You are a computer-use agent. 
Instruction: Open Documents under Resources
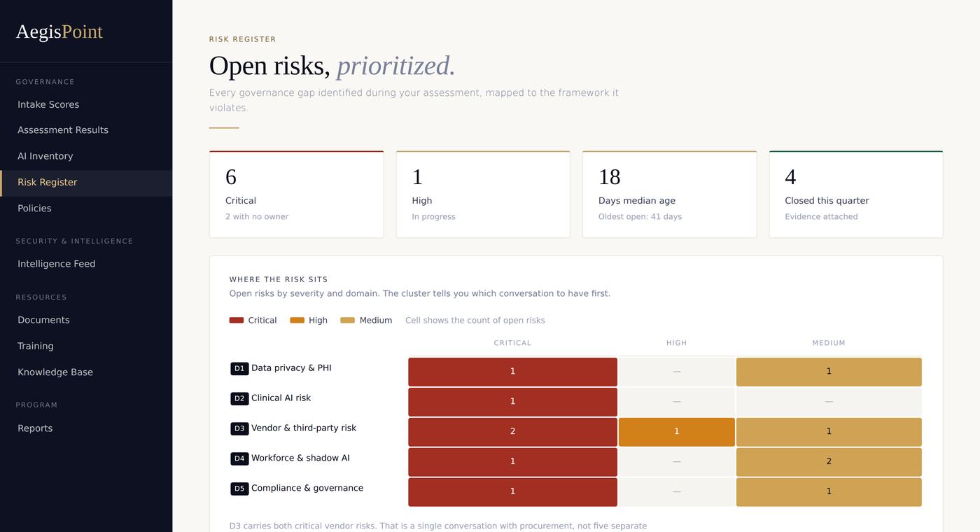[x=86, y=320]
